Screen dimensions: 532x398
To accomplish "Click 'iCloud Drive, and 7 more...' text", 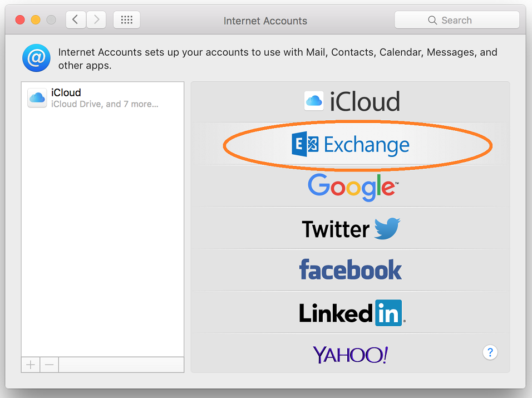I will 105,104.
